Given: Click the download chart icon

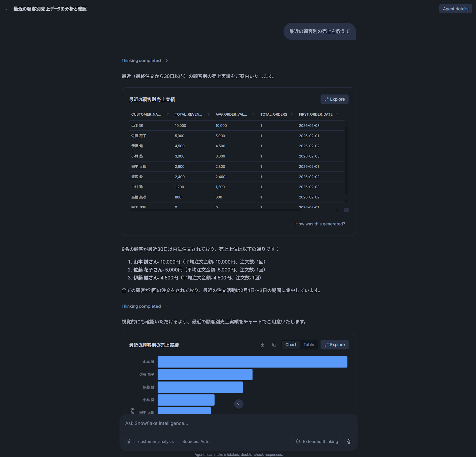Looking at the screenshot, I should click(x=262, y=345).
